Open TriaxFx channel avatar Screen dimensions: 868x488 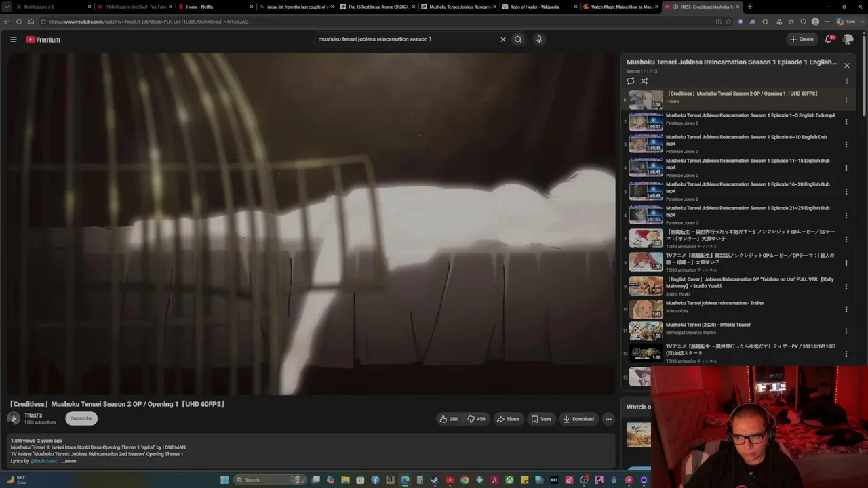click(14, 418)
